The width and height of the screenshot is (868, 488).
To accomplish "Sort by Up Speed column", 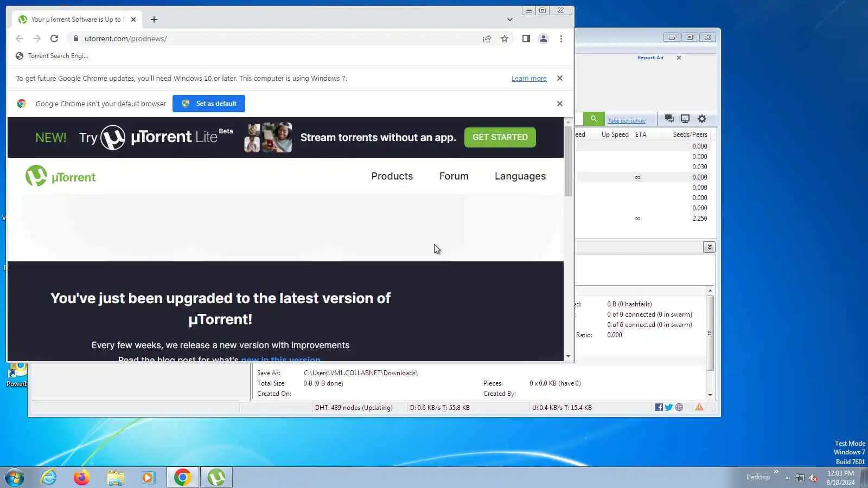I will (615, 134).
